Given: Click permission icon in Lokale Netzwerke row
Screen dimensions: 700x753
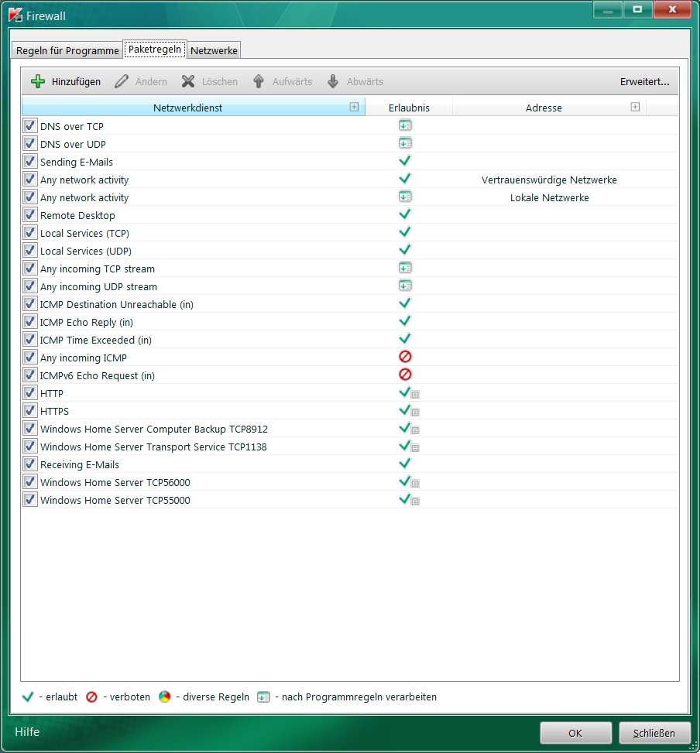Looking at the screenshot, I should (x=405, y=197).
